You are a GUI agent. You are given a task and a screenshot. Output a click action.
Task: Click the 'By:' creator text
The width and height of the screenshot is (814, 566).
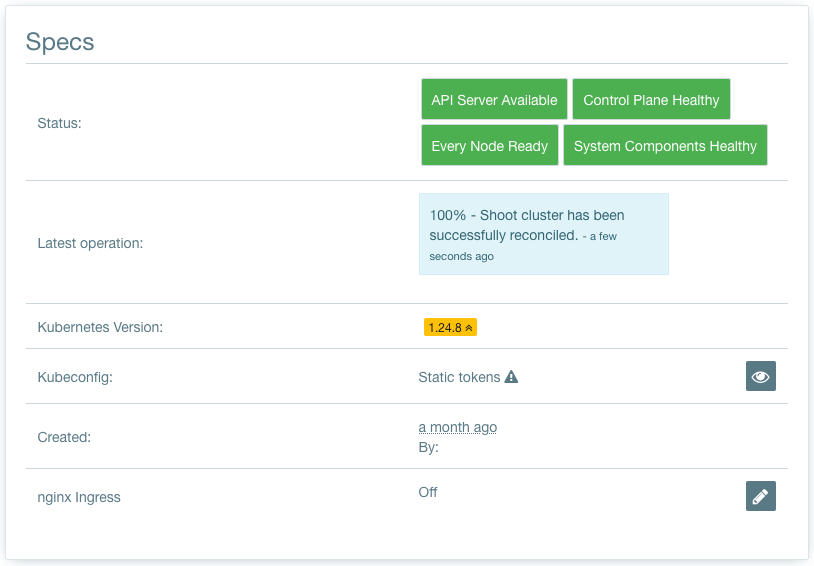(x=428, y=447)
